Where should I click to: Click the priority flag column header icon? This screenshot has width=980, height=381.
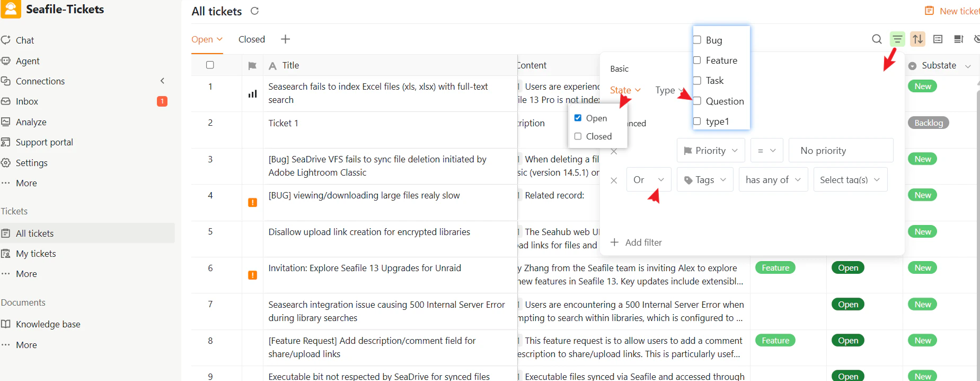click(x=252, y=66)
